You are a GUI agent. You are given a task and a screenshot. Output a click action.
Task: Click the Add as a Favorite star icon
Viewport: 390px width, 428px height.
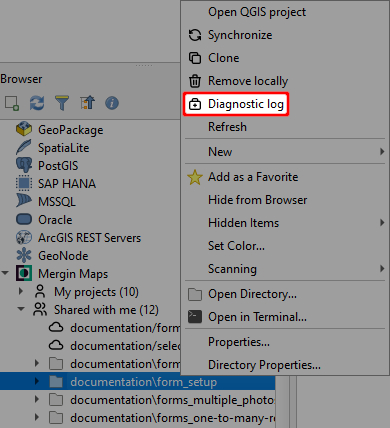(195, 177)
